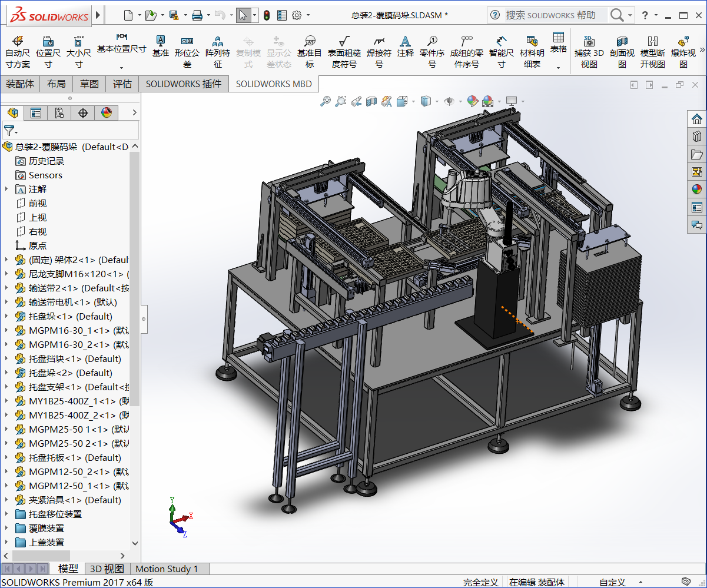707x588 pixels.
Task: Open the View Orientation dropdown arrow
Action: 413,102
